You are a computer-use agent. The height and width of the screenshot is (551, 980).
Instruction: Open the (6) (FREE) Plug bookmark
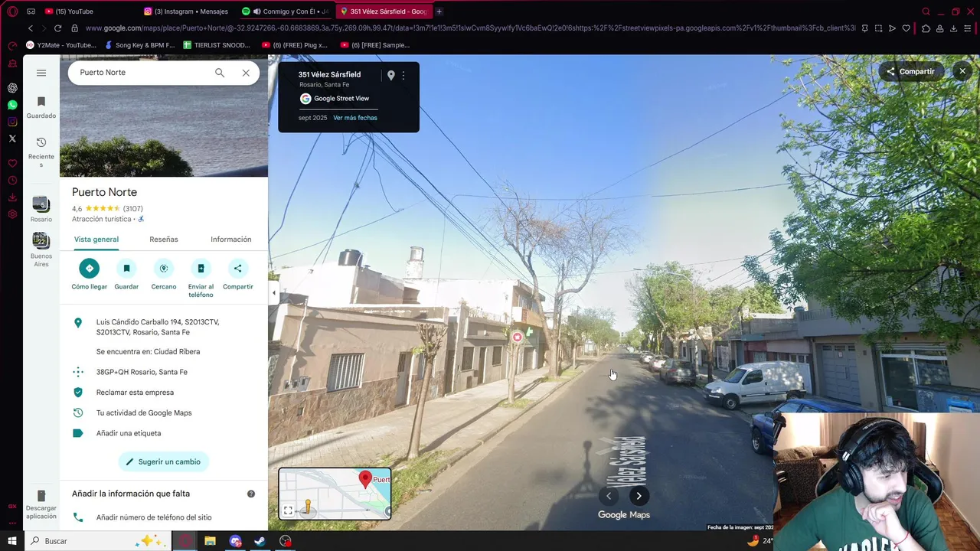[x=295, y=45]
